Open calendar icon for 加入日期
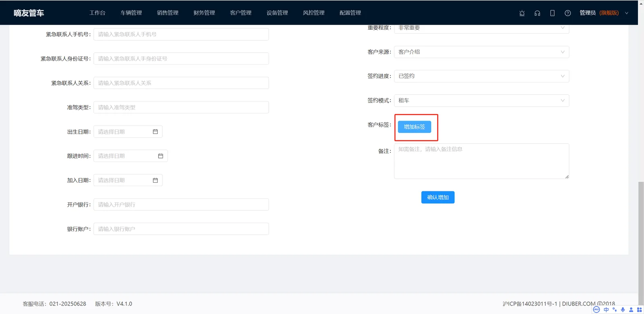644x314 pixels. 155,180
